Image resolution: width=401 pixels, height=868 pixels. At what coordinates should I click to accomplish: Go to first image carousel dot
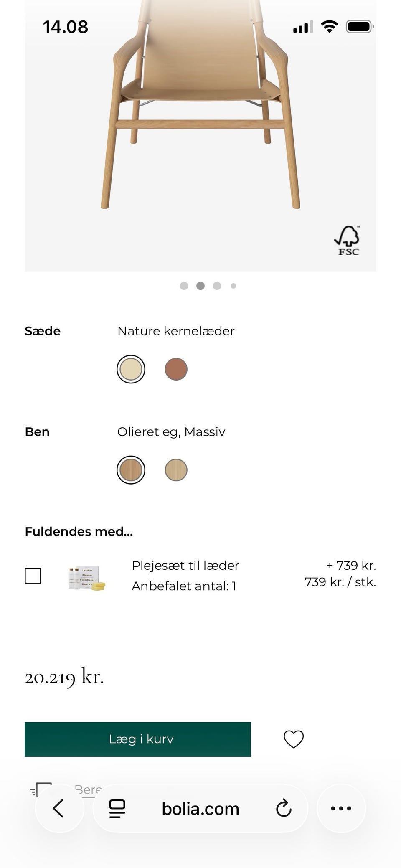tap(184, 286)
